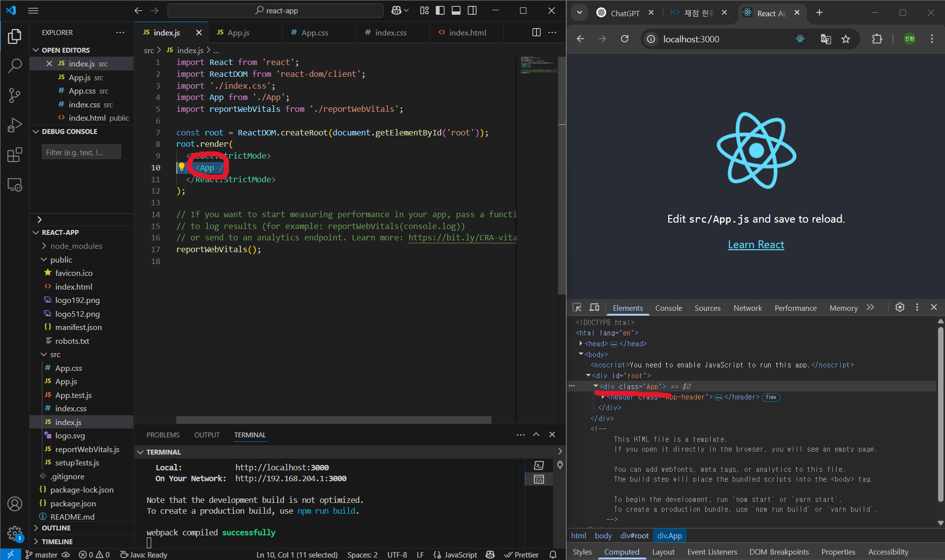
Task: Open the Search view in activity bar
Action: pos(15,66)
